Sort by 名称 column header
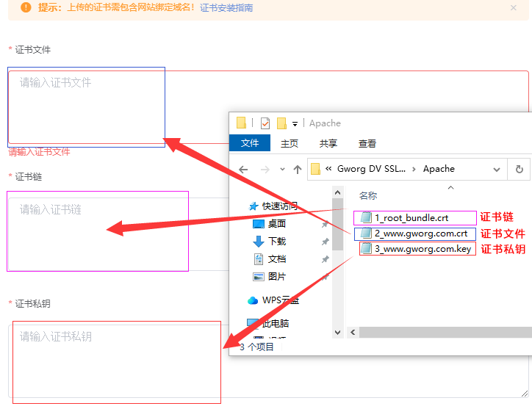 [x=368, y=195]
